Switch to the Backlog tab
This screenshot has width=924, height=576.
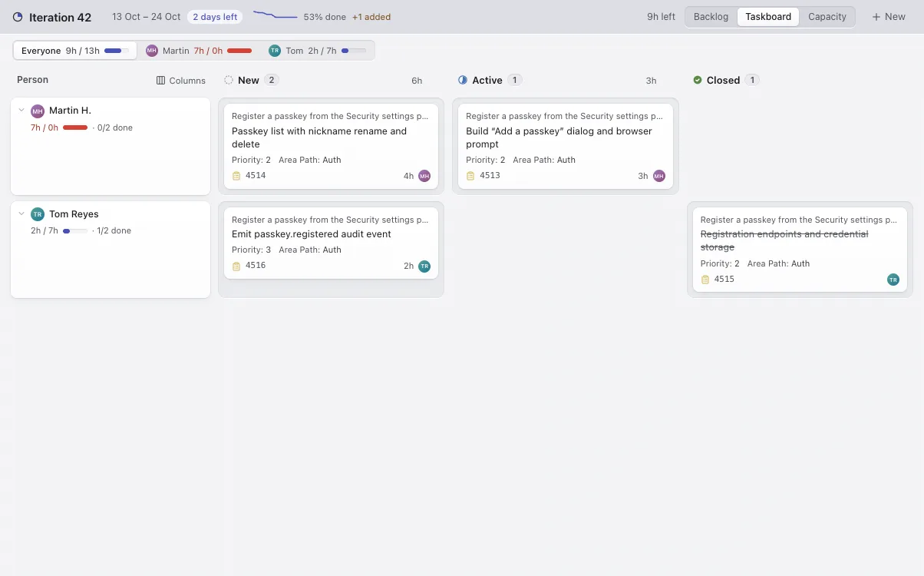[711, 17]
